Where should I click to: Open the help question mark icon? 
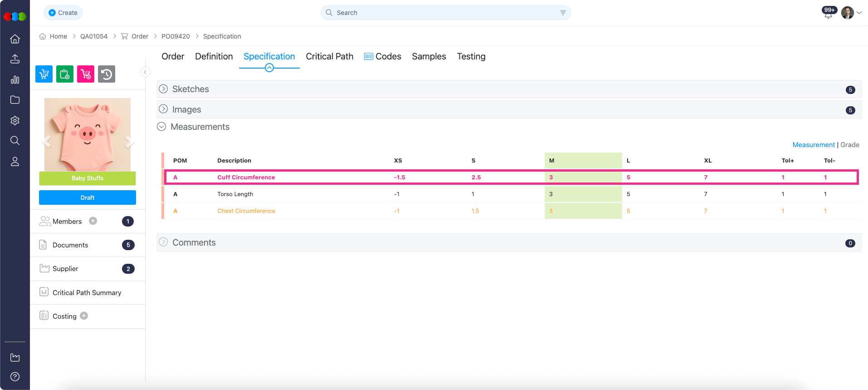(x=15, y=376)
